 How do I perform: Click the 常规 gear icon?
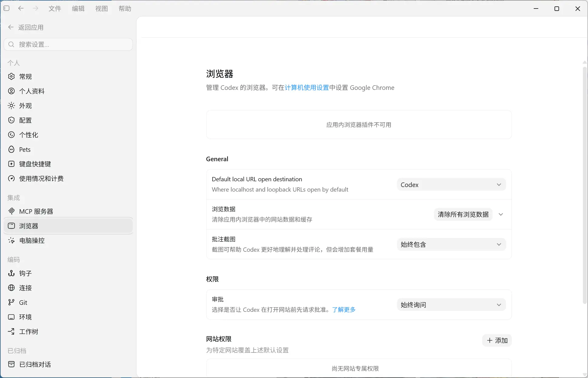point(11,77)
